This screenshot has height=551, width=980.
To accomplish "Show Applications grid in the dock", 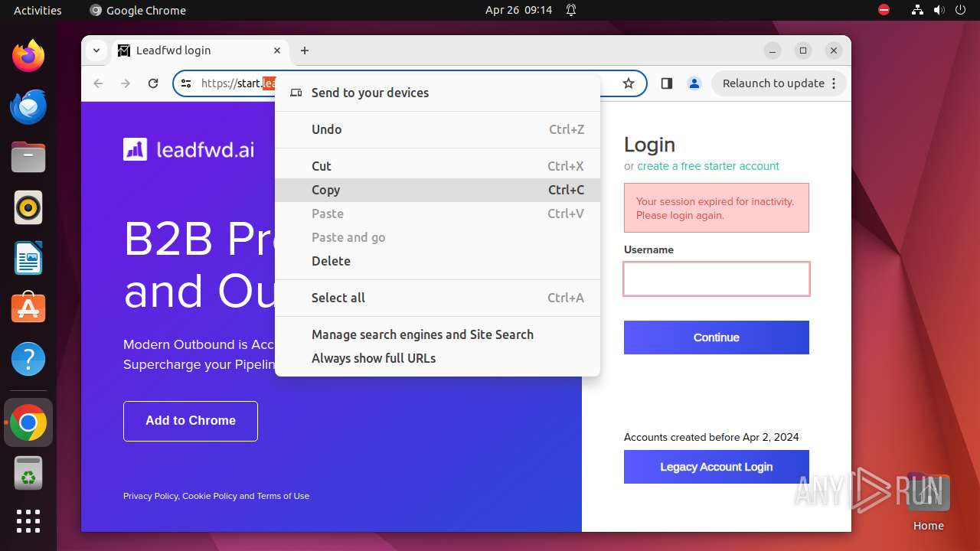I will click(x=28, y=521).
